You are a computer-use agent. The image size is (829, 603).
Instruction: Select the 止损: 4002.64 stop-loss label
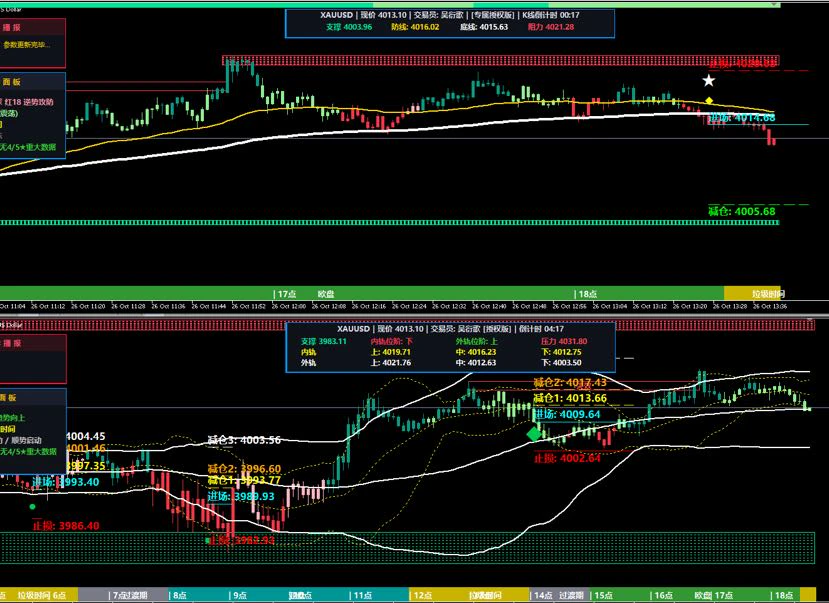pos(567,458)
